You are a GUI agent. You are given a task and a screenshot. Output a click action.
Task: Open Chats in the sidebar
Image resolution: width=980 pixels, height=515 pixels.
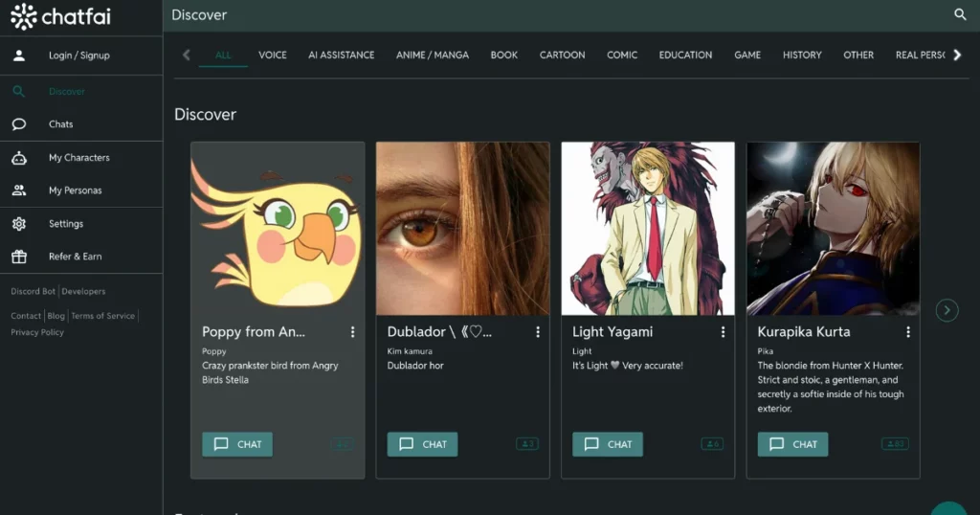[x=81, y=123]
